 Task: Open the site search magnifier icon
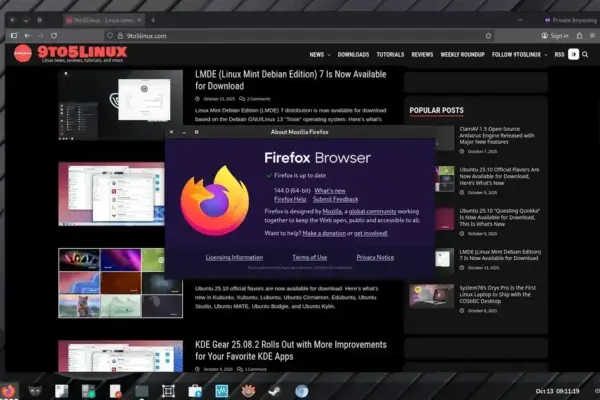pyautogui.click(x=585, y=55)
